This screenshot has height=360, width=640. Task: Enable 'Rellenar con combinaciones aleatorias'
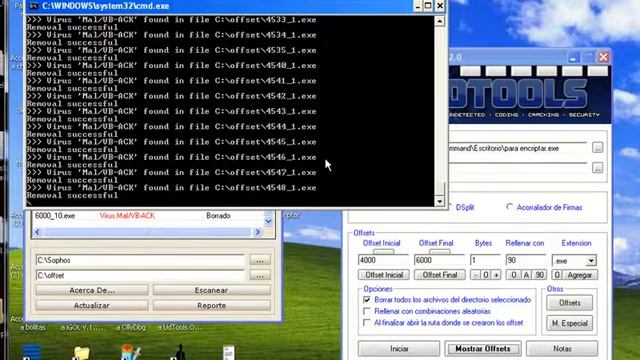367,311
